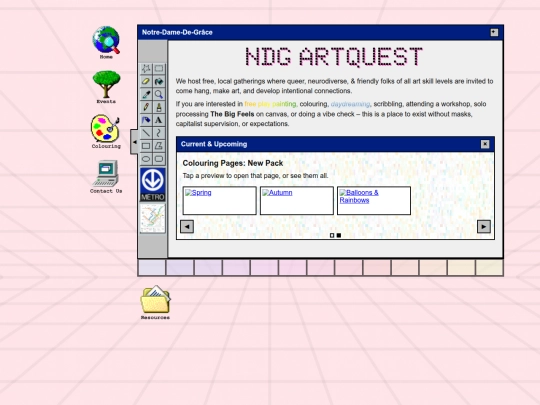
Task: Open the Spring colouring page preview
Action: tap(220, 201)
